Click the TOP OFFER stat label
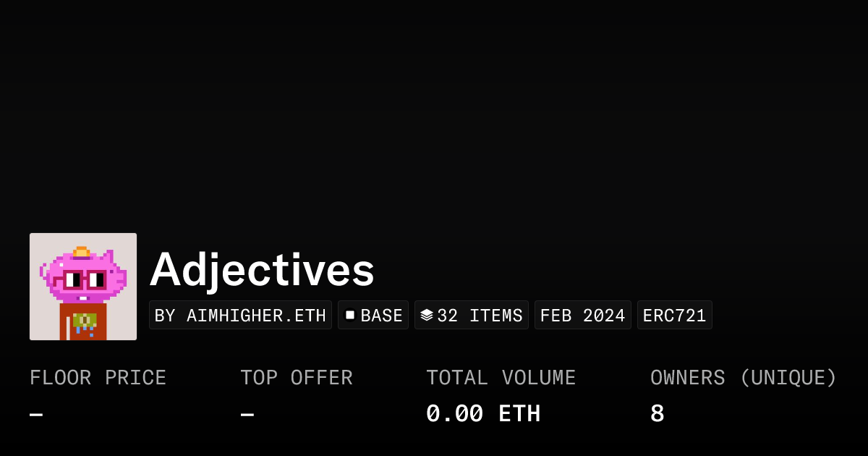Screen dimensions: 868x456 [296, 378]
